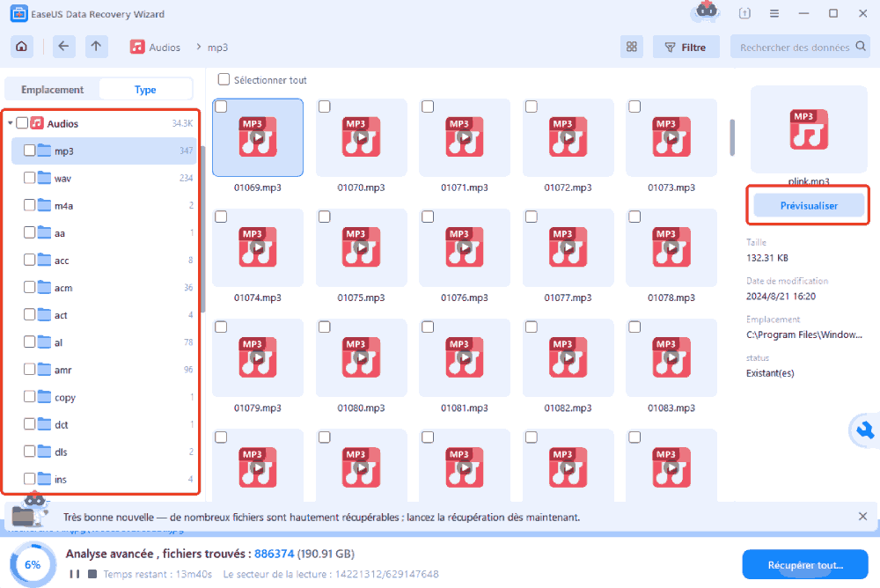
Task: Click the upgrade arrow icon in title bar
Action: (x=744, y=13)
